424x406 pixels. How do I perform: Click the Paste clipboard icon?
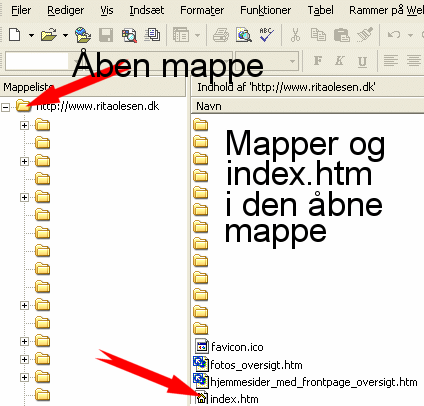point(341,35)
